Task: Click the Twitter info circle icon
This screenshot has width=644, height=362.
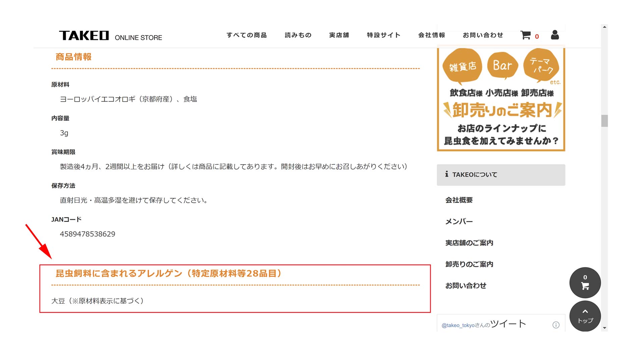Action: click(x=556, y=325)
